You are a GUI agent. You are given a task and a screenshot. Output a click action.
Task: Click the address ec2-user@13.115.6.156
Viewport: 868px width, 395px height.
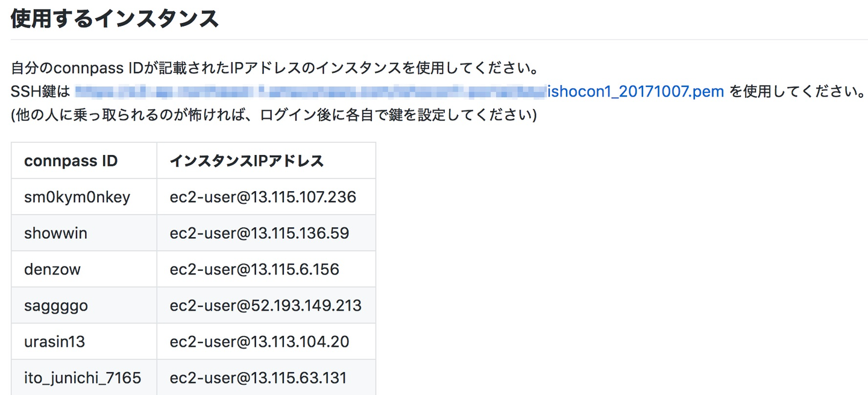click(x=254, y=270)
